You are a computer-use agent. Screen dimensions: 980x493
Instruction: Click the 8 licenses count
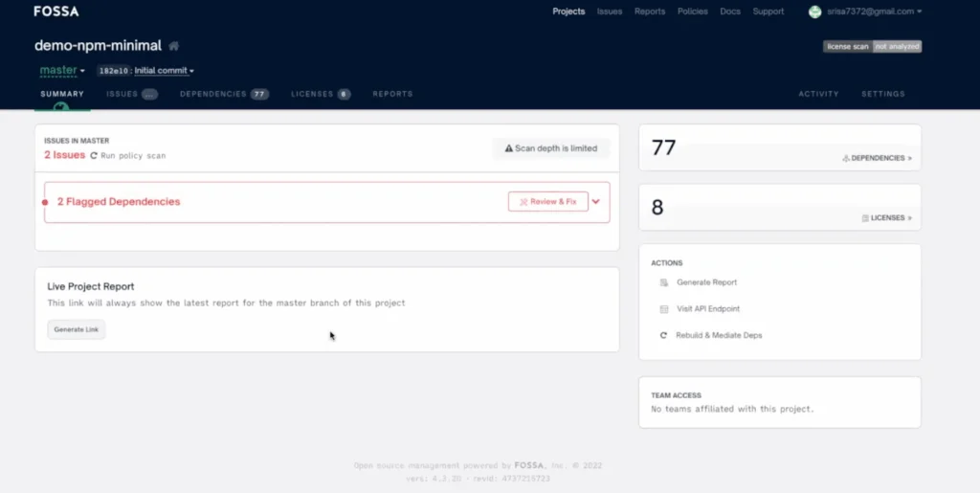click(x=657, y=208)
